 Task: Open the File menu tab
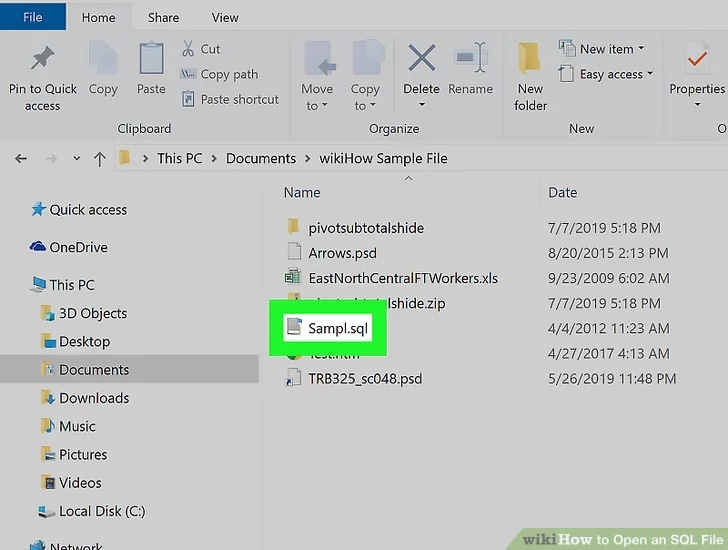point(32,17)
